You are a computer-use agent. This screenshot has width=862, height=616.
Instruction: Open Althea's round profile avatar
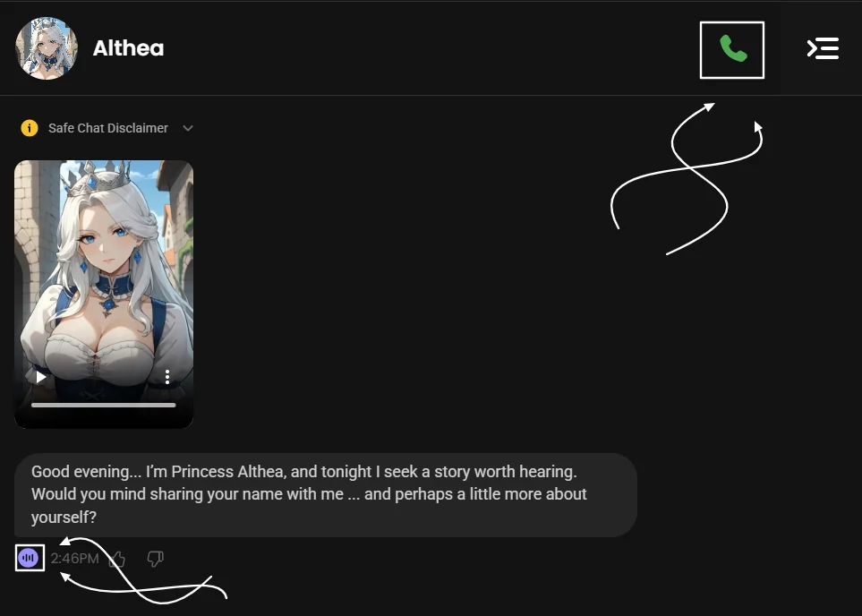[x=47, y=48]
